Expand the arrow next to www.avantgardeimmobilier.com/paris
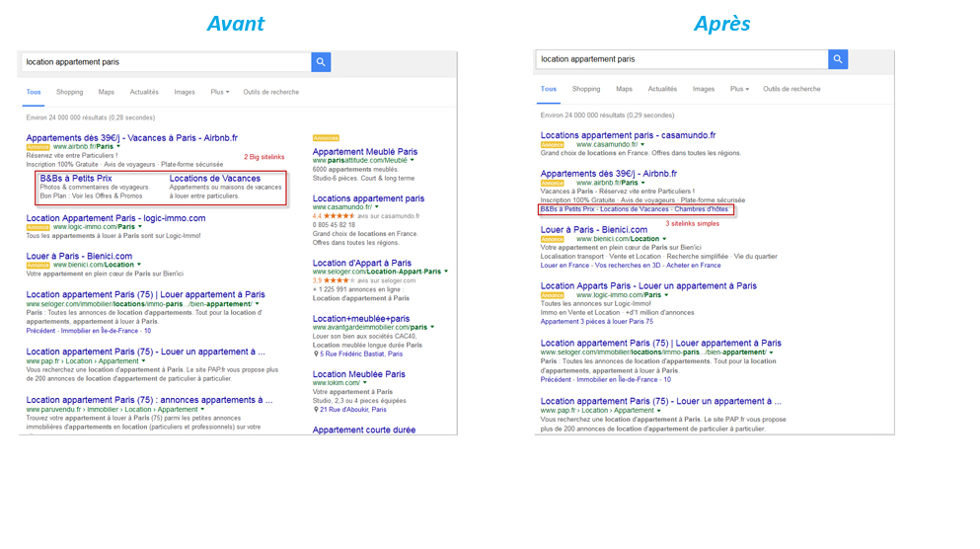Screen dimensions: 980x549 point(432,327)
